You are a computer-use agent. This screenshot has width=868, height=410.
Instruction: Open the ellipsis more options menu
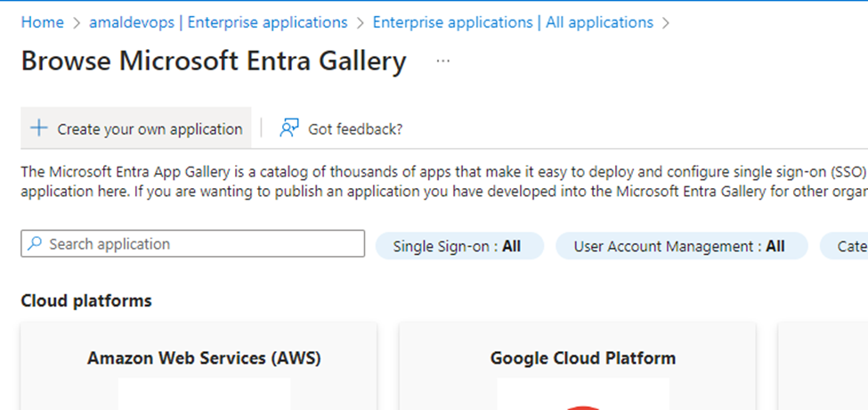[442, 61]
